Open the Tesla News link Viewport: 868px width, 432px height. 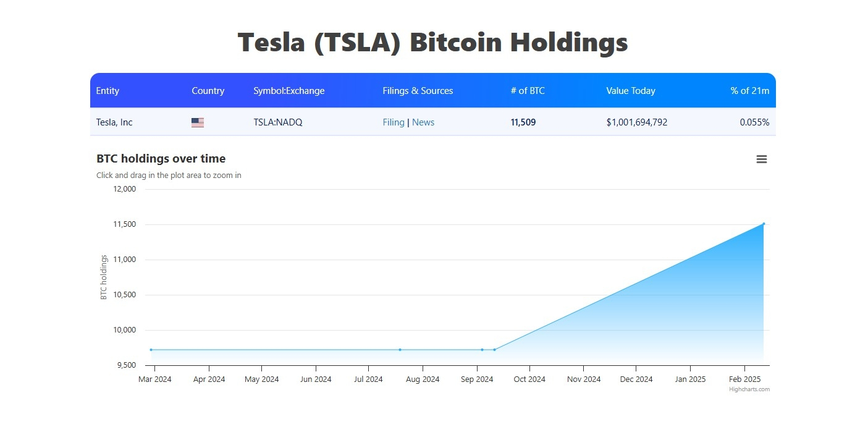(x=423, y=122)
